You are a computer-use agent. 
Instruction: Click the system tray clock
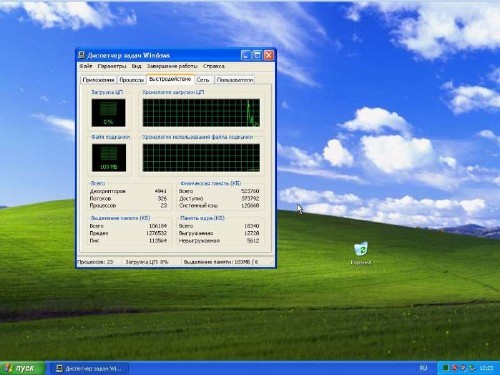[x=486, y=368]
